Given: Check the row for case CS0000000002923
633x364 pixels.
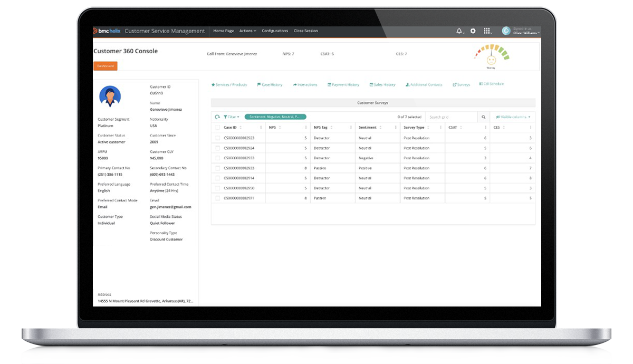Looking at the screenshot, I should coord(217,138).
